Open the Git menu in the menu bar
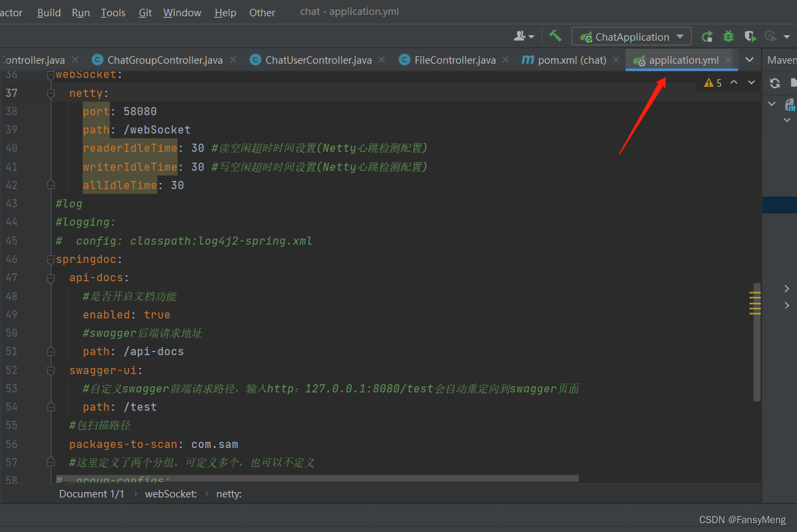Viewport: 797px width, 532px height. tap(145, 12)
